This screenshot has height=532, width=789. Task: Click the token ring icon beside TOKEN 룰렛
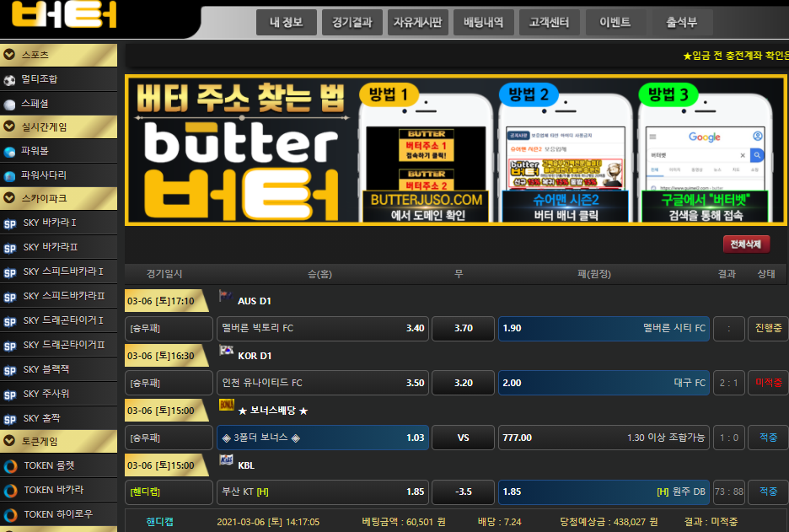click(x=10, y=466)
